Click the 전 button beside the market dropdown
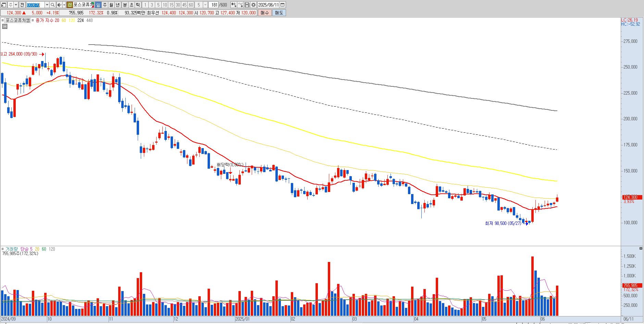This screenshot has width=644, height=324. pyautogui.click(x=22, y=5)
